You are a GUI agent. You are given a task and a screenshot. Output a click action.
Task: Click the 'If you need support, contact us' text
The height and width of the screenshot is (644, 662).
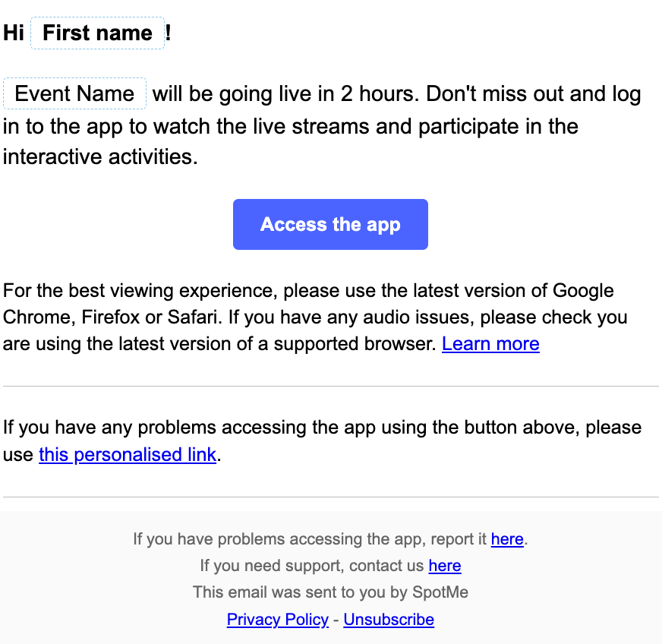tap(311, 566)
